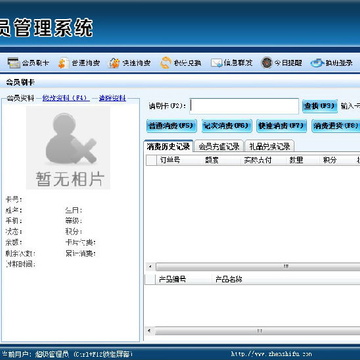Click the 过期时间 label
The image size is (360, 360).
20,265
